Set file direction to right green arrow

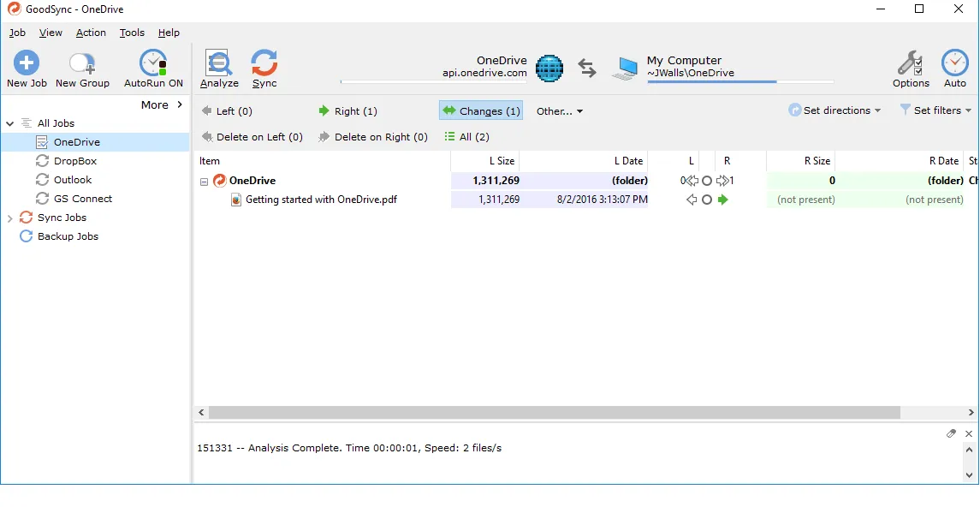(x=723, y=200)
